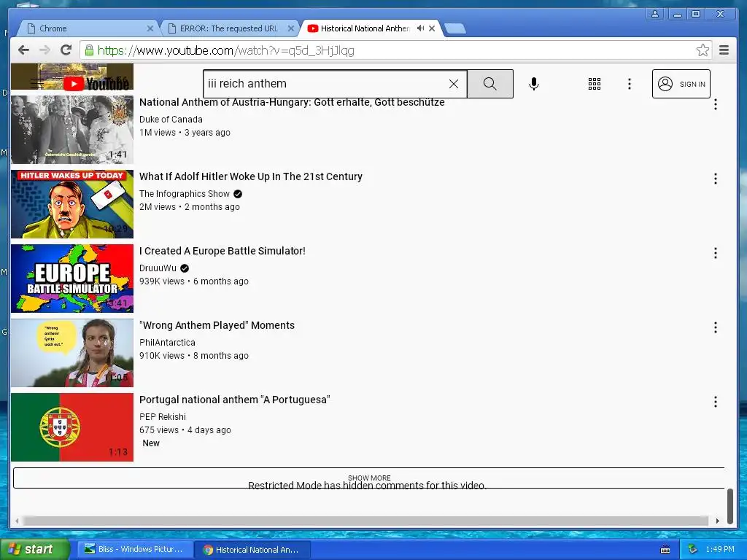Screen dimensions: 747x560
Task: Click the browser back arrow
Action: click(23, 50)
